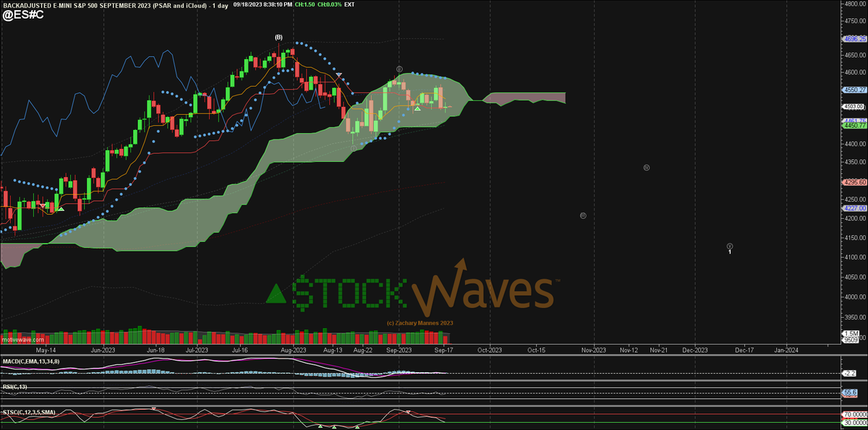
Task: Click the Jun-18 date on the time axis
Action: click(x=156, y=349)
